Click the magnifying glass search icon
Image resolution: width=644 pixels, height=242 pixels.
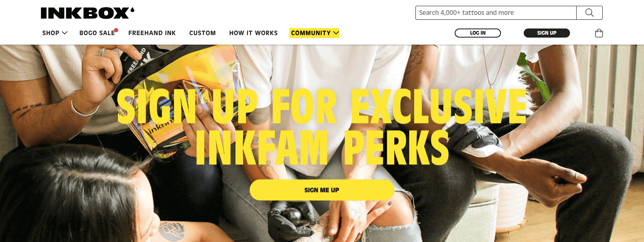pyautogui.click(x=589, y=13)
